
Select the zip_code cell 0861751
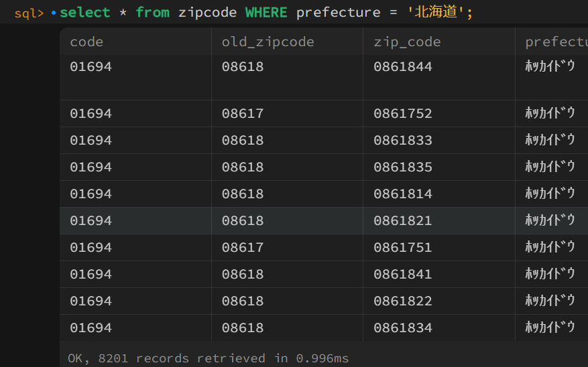click(x=403, y=248)
